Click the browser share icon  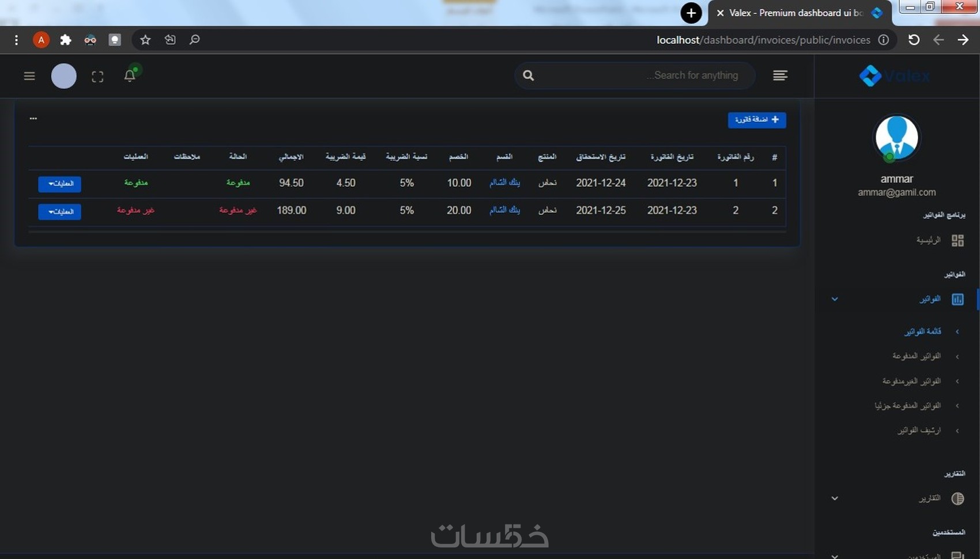click(x=170, y=40)
